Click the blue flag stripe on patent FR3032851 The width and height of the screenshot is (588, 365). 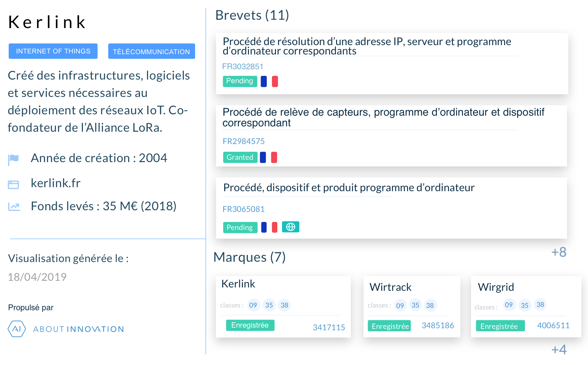[264, 81]
